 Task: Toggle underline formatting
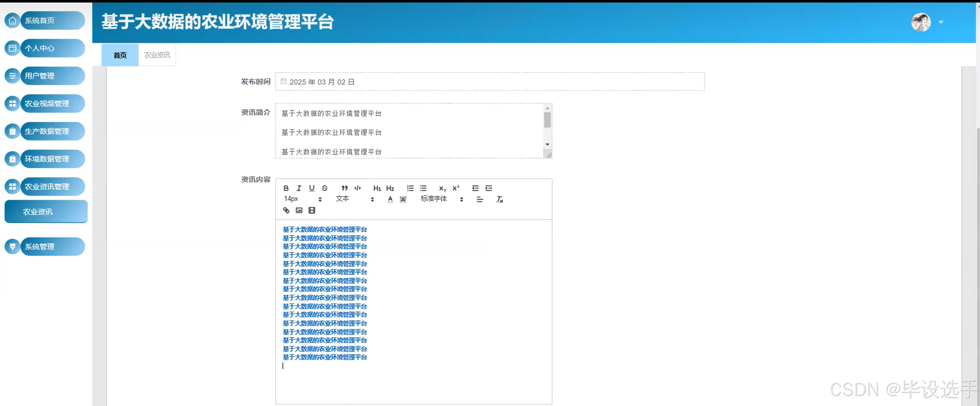click(311, 188)
